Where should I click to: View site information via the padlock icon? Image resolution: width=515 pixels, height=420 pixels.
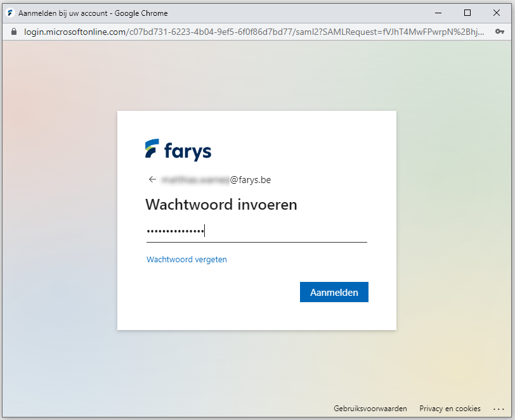[14, 32]
